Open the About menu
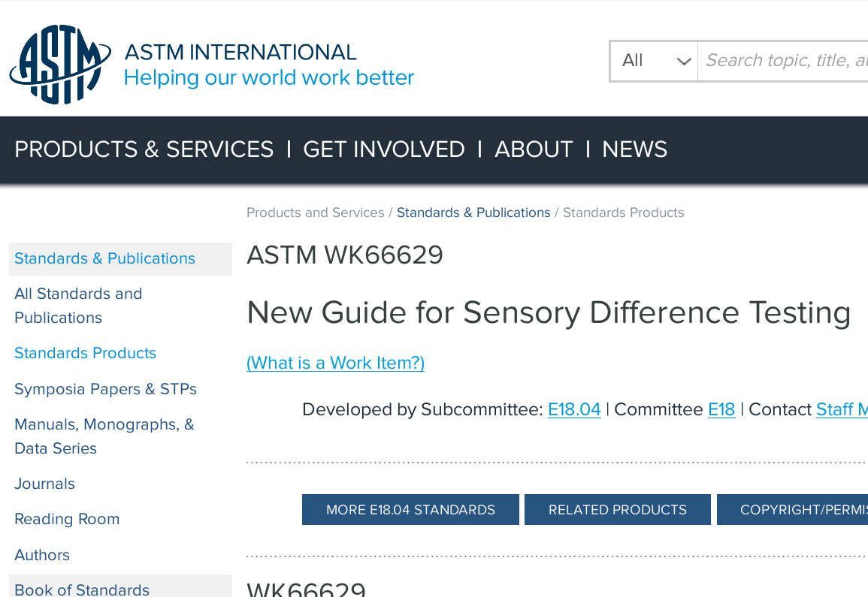Viewport: 868px width, 597px height. coord(534,149)
